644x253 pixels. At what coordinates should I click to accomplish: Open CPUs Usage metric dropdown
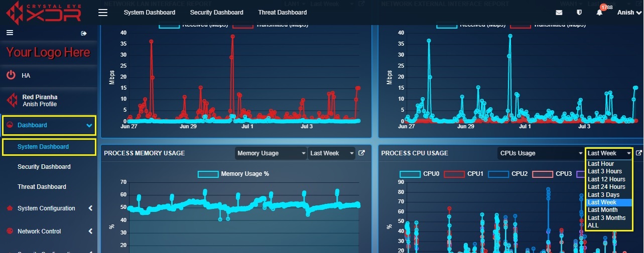click(x=542, y=153)
